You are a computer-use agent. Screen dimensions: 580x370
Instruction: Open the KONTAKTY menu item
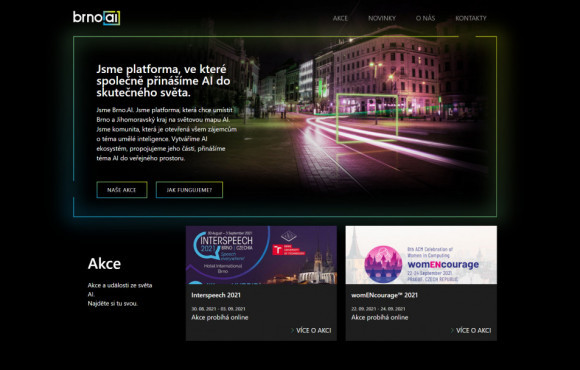pos(471,18)
